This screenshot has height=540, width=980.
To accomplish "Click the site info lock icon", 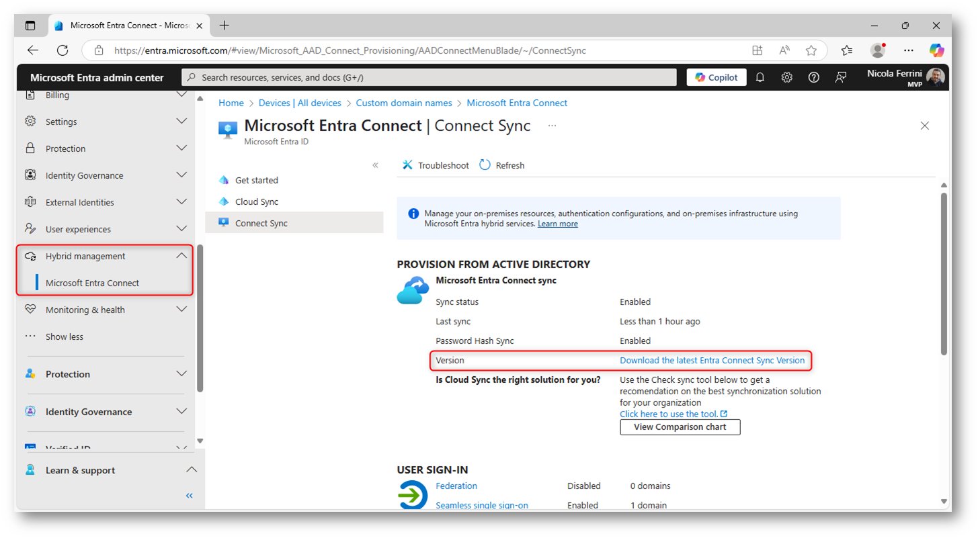I will (x=99, y=50).
